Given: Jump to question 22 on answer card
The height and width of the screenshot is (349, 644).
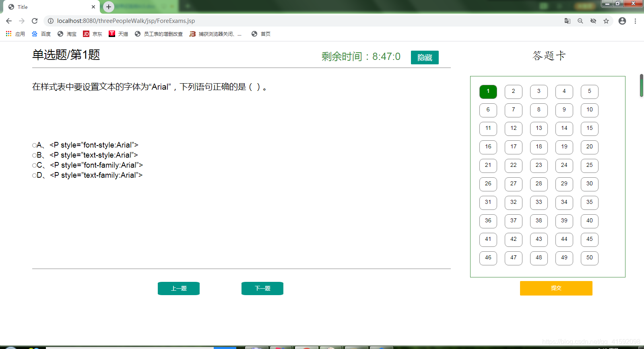Looking at the screenshot, I should point(514,166).
